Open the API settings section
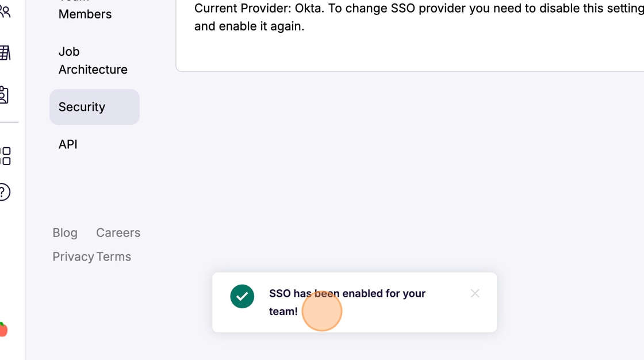Viewport: 644px width, 360px height. click(68, 144)
